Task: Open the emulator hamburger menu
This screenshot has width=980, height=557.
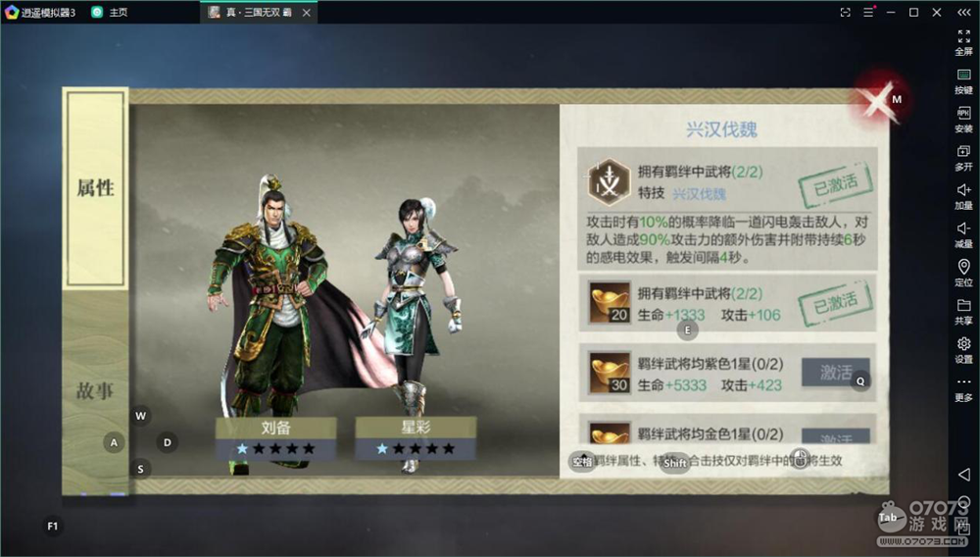Action: coord(868,12)
